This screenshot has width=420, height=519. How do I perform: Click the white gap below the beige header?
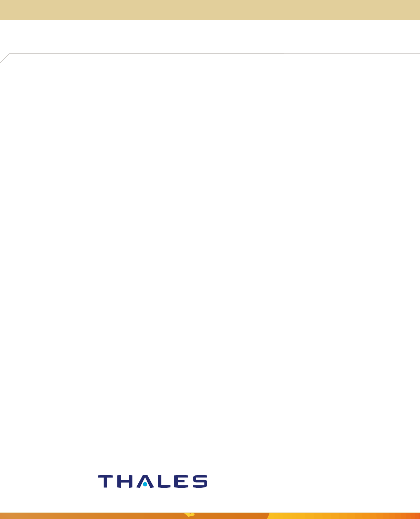coord(210,36)
